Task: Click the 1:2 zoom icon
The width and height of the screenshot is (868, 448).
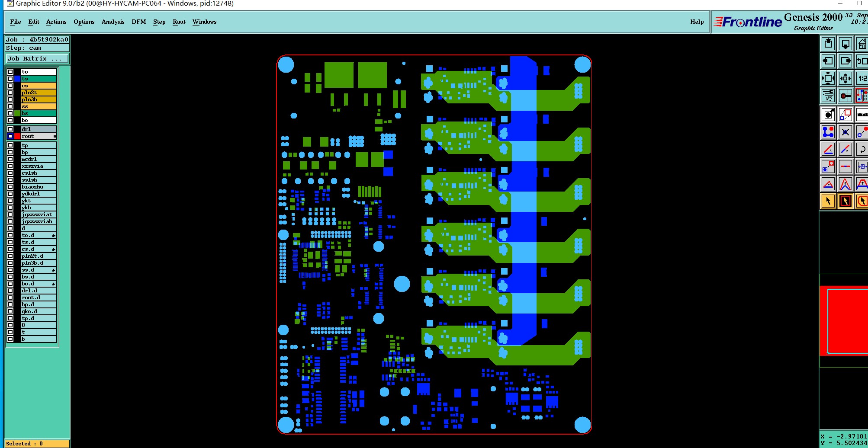Action: [x=862, y=78]
